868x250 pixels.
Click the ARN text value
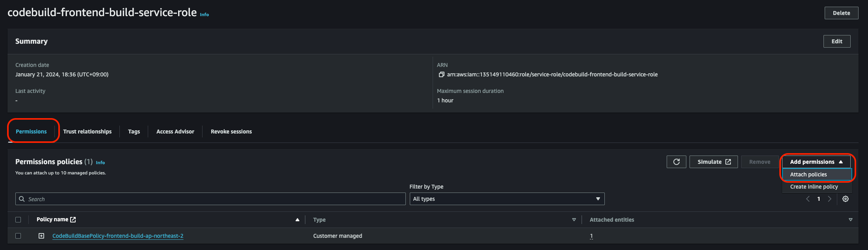[552, 74]
